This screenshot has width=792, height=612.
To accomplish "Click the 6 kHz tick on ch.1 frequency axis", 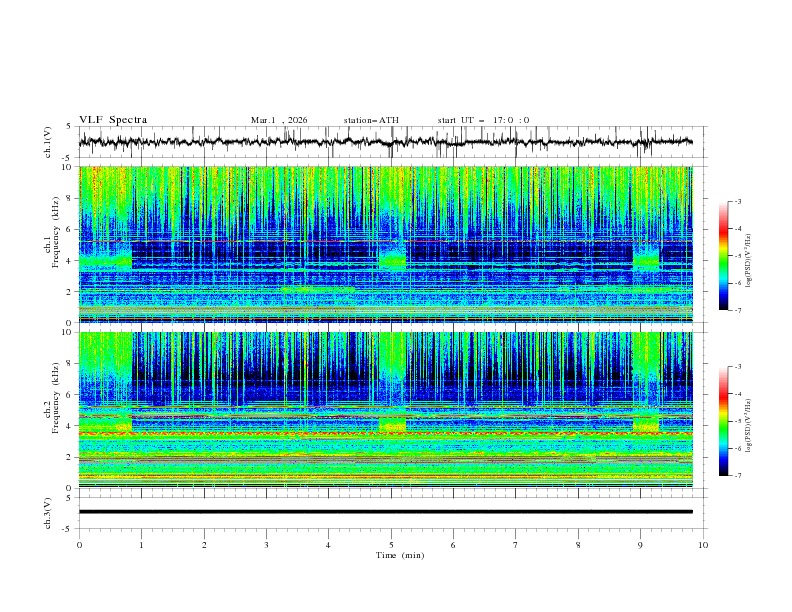I will coord(69,229).
